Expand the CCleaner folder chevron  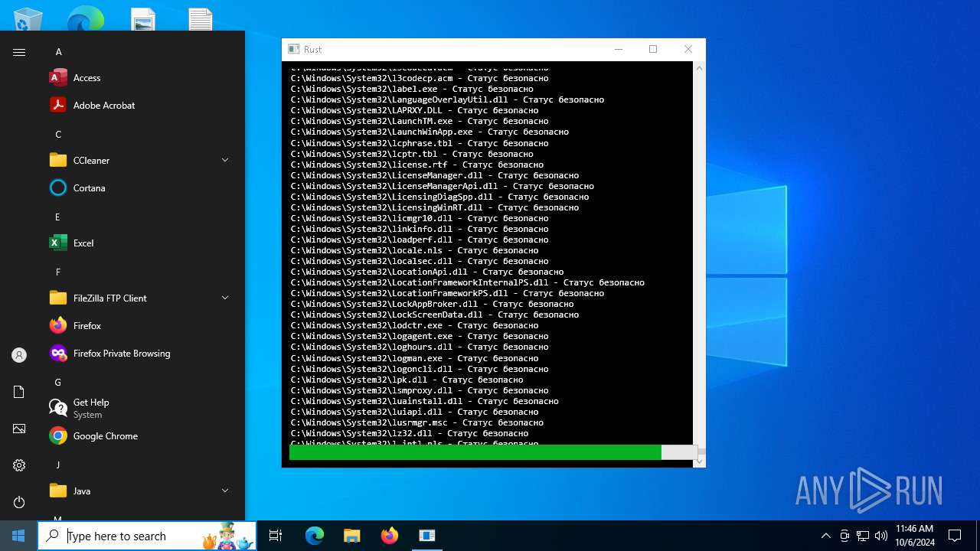[x=225, y=160]
